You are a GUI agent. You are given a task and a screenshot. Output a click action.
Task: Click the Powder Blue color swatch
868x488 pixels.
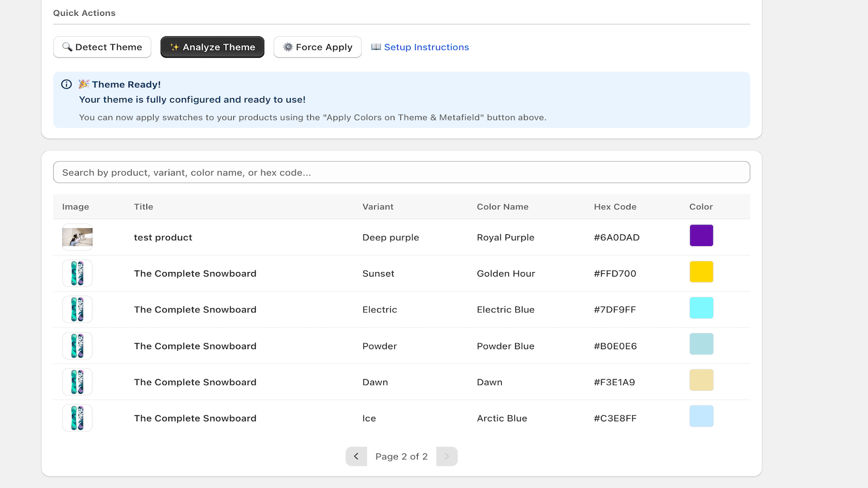point(701,344)
